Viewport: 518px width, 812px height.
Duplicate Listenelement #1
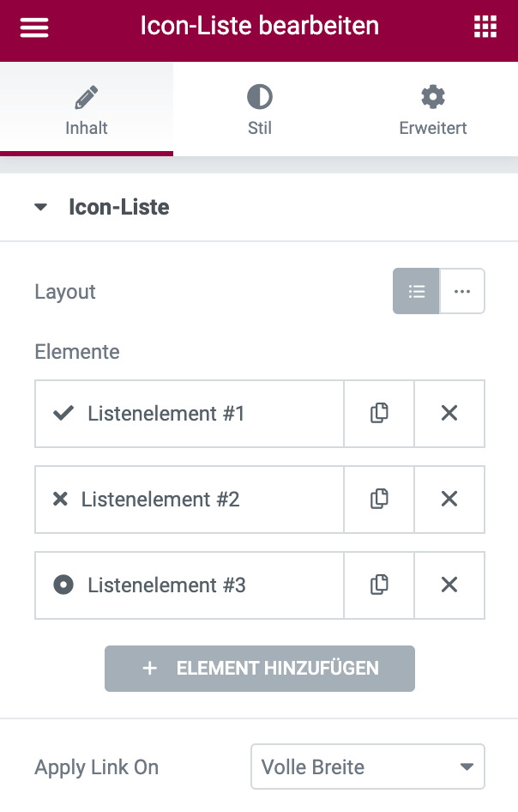[x=379, y=414]
